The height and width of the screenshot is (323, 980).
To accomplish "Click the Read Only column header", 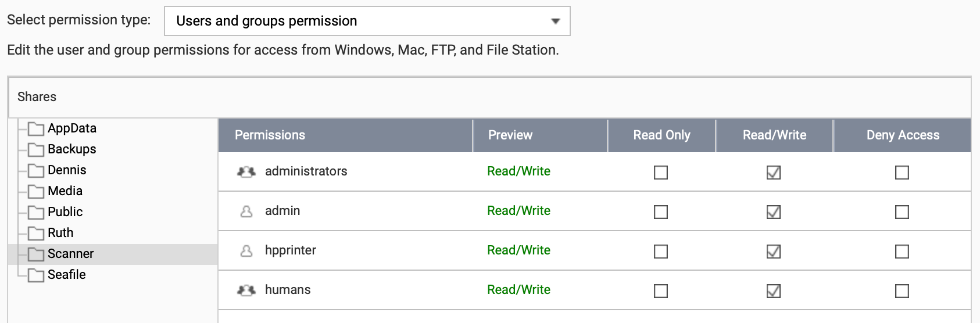I will click(x=661, y=135).
